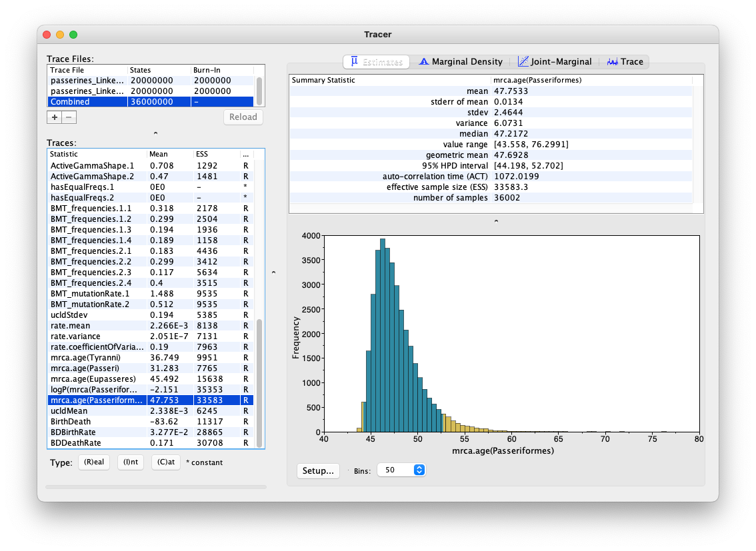Image resolution: width=756 pixels, height=551 pixels.
Task: Click the States column header in Trace Files
Action: (x=159, y=71)
